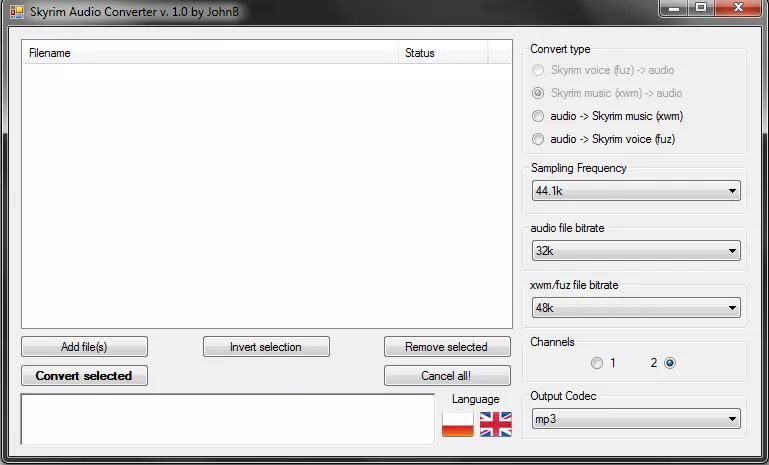Click inside the log text box

[x=227, y=418]
